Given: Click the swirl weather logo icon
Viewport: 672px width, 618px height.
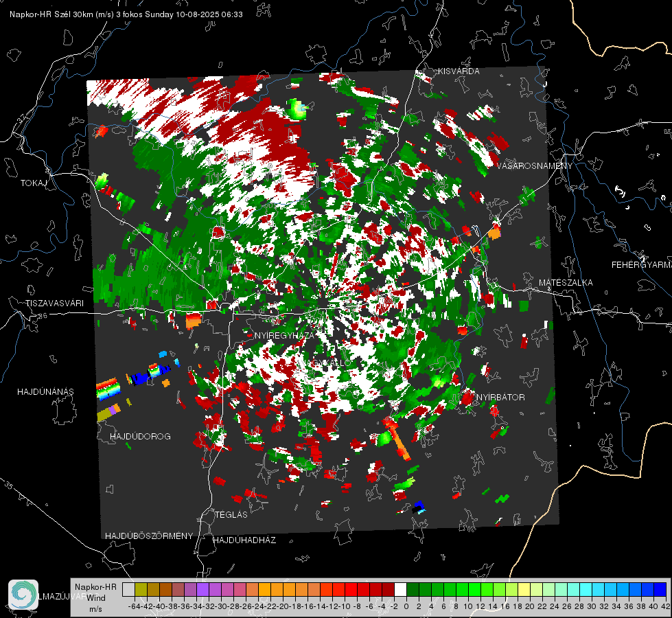Looking at the screenshot, I should pos(23,595).
